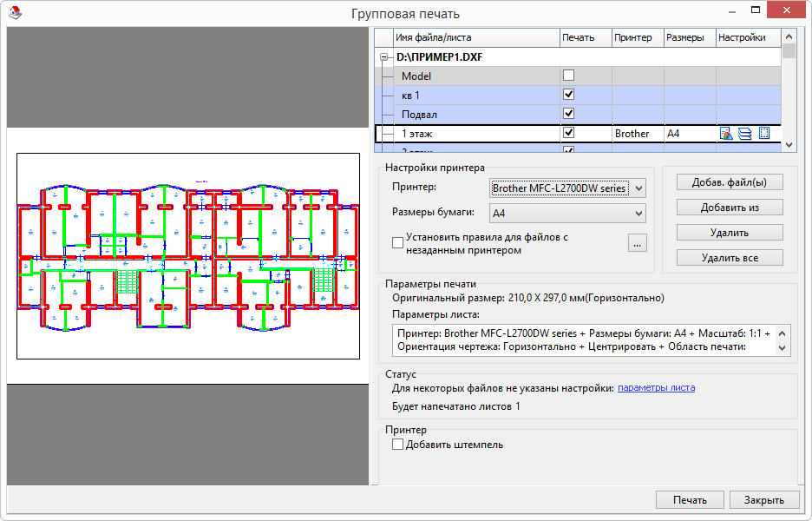Collapse the D:\ПРИМЕР1.DXF tree node
This screenshot has height=521, width=812.
click(383, 57)
